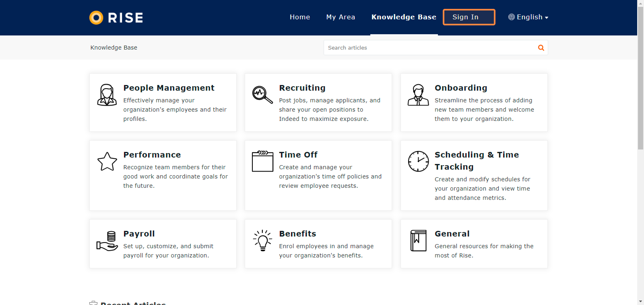This screenshot has height=305, width=644.
Task: Open the Benefits category heading
Action: click(297, 234)
